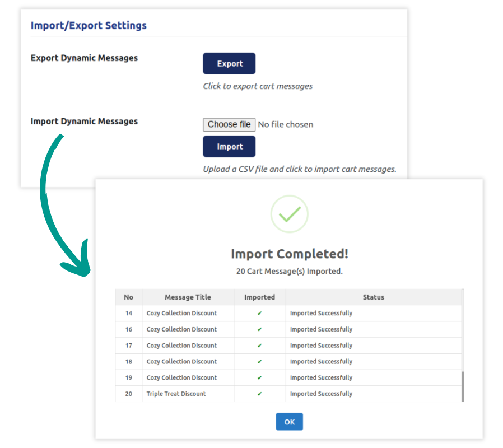The image size is (503, 448).
Task: Click the green tick in row 17
Action: pos(259,346)
